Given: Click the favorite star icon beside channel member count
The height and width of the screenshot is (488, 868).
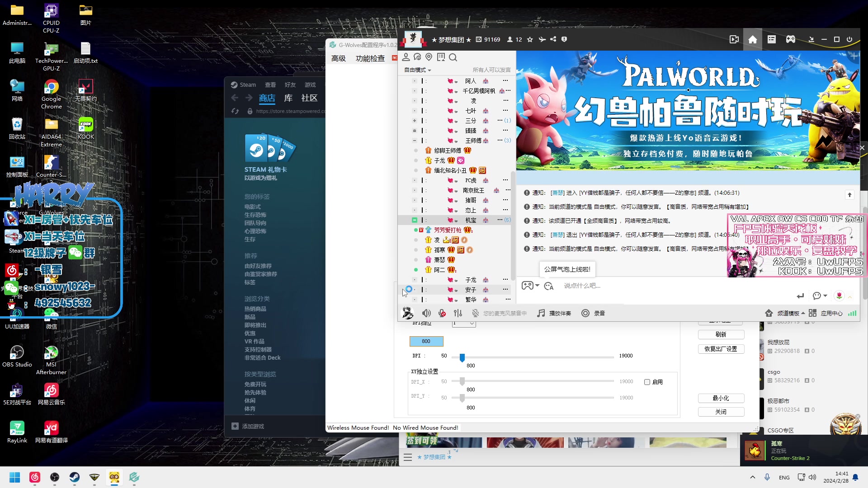Looking at the screenshot, I should [530, 40].
